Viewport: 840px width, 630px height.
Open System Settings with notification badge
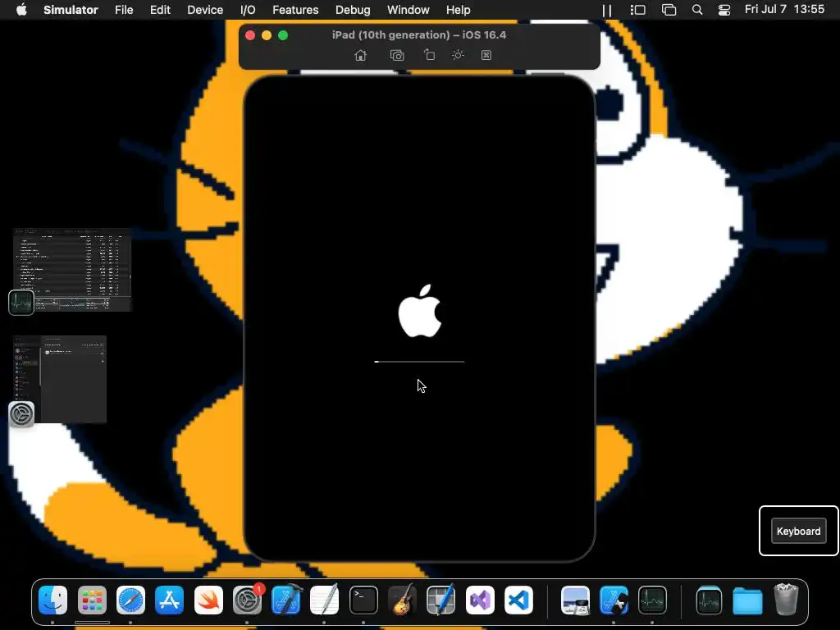tap(248, 600)
